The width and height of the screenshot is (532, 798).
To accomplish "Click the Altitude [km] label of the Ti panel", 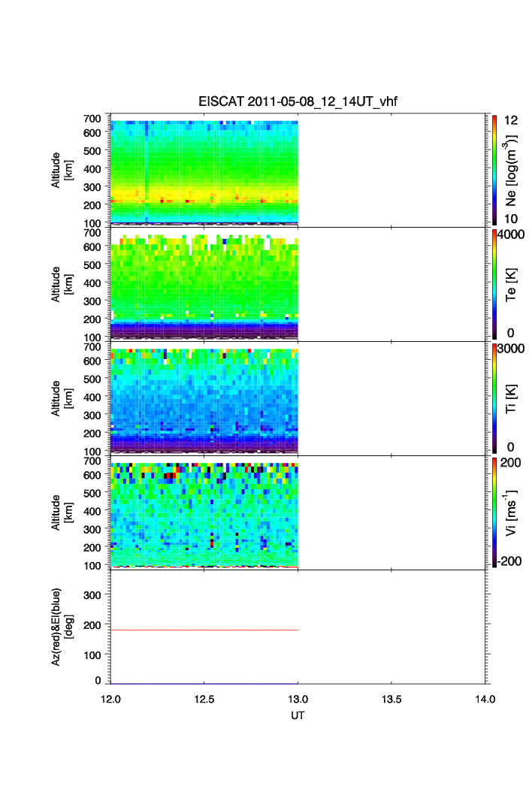I will coord(62,398).
